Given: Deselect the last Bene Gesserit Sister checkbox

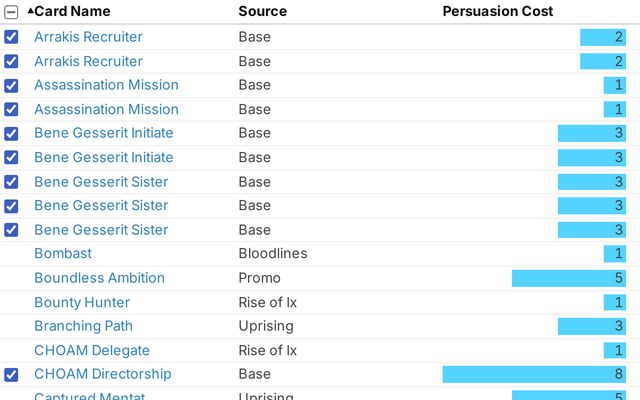Looking at the screenshot, I should coord(11,230).
